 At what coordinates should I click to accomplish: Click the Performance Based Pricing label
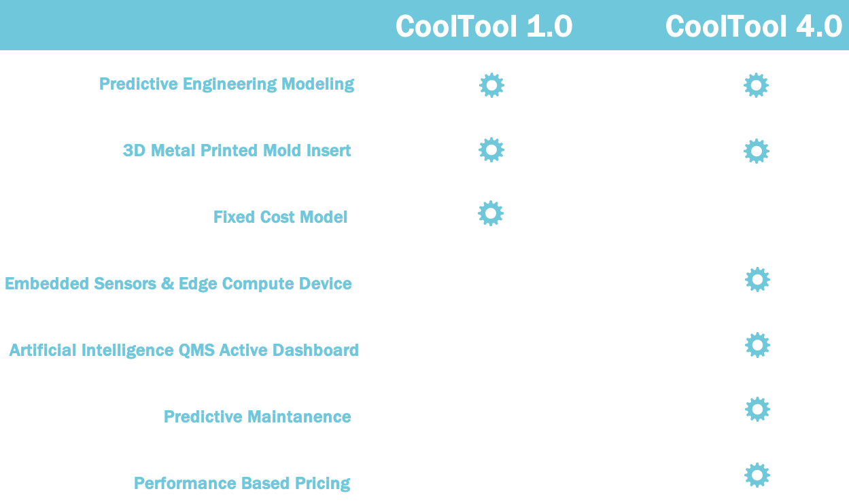click(x=242, y=483)
